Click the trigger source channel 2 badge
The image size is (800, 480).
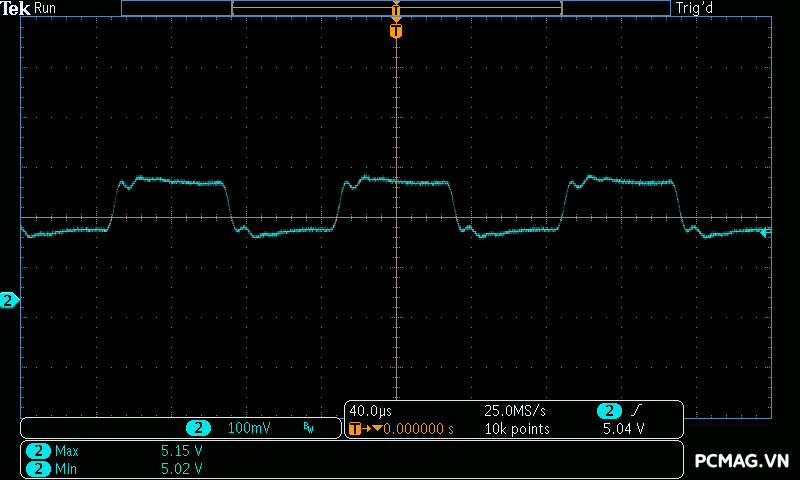609,411
